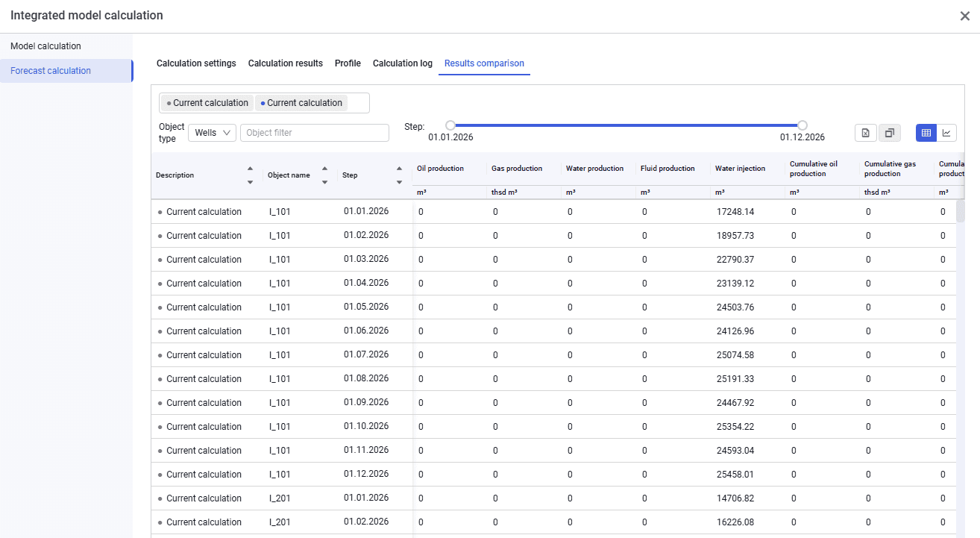Click I_201 row with step 01.01.2026
Image resolution: width=980 pixels, height=538 pixels.
pyautogui.click(x=553, y=498)
